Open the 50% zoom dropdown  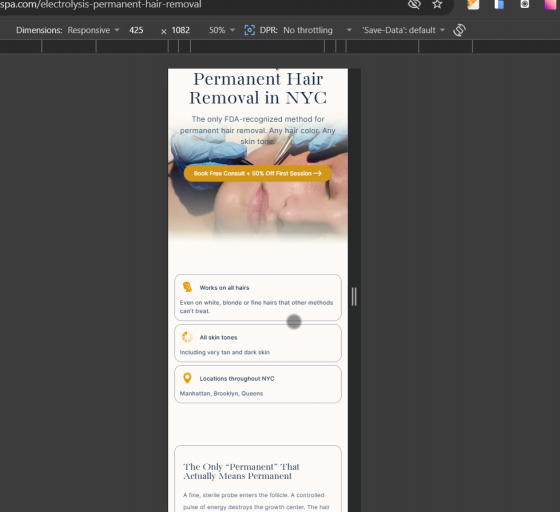click(x=222, y=30)
